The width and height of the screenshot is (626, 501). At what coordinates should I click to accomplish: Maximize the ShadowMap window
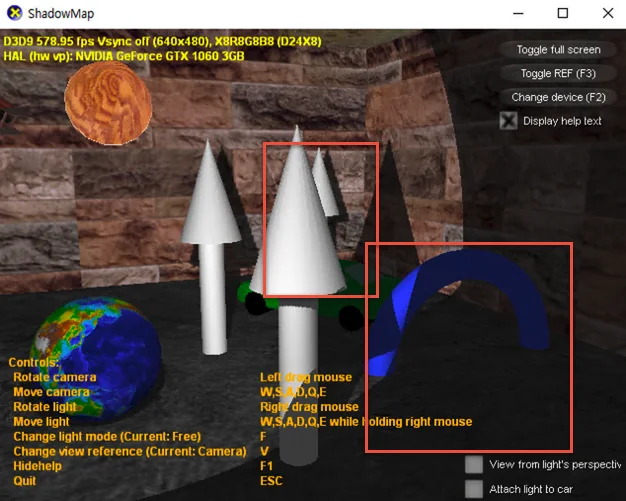[562, 13]
